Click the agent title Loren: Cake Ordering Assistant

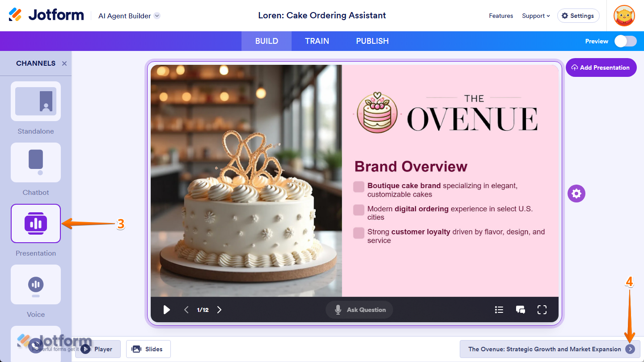pos(322,16)
